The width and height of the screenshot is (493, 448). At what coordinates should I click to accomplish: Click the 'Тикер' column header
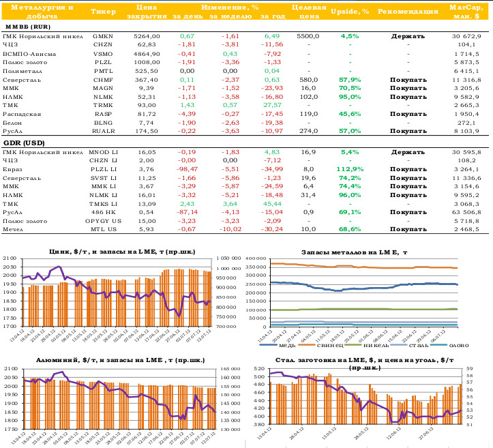coord(103,12)
